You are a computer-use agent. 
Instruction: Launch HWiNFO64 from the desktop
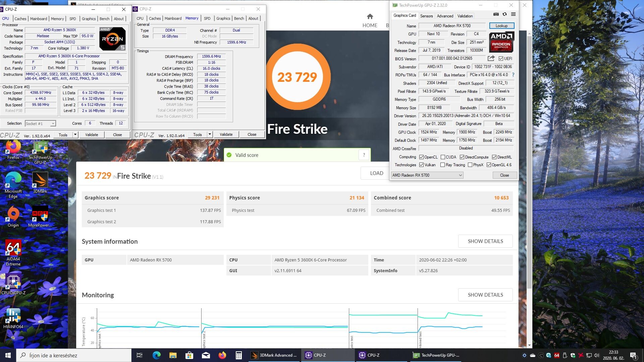(13, 319)
